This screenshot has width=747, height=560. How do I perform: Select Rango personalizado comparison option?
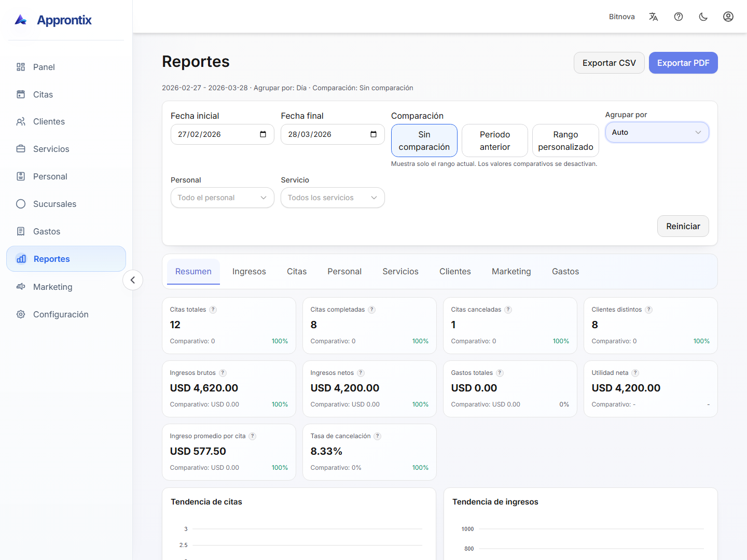click(565, 141)
